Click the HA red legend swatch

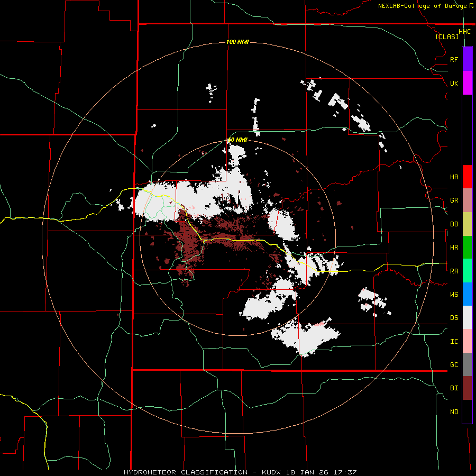(x=467, y=177)
